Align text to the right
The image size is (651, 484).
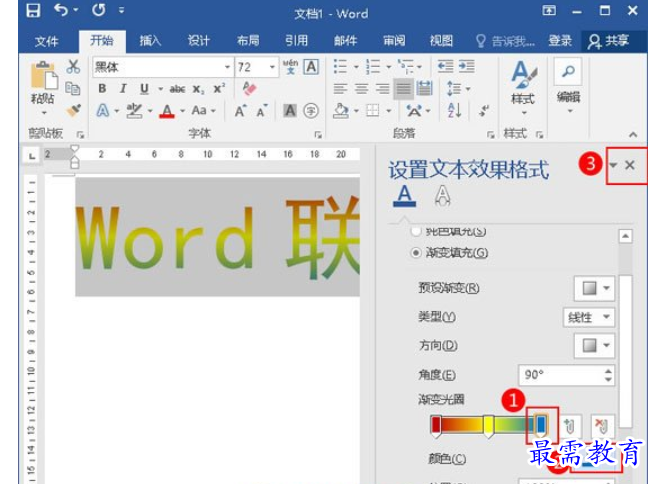pyautogui.click(x=382, y=88)
